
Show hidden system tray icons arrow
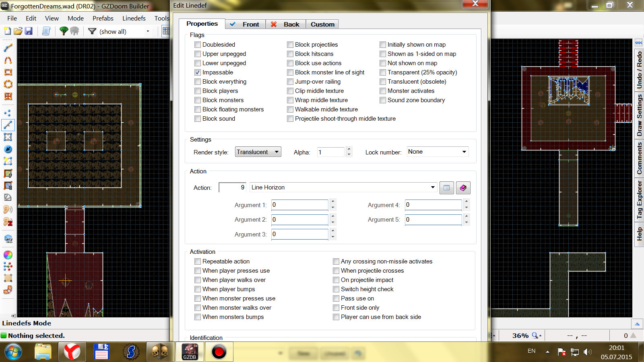tap(547, 352)
